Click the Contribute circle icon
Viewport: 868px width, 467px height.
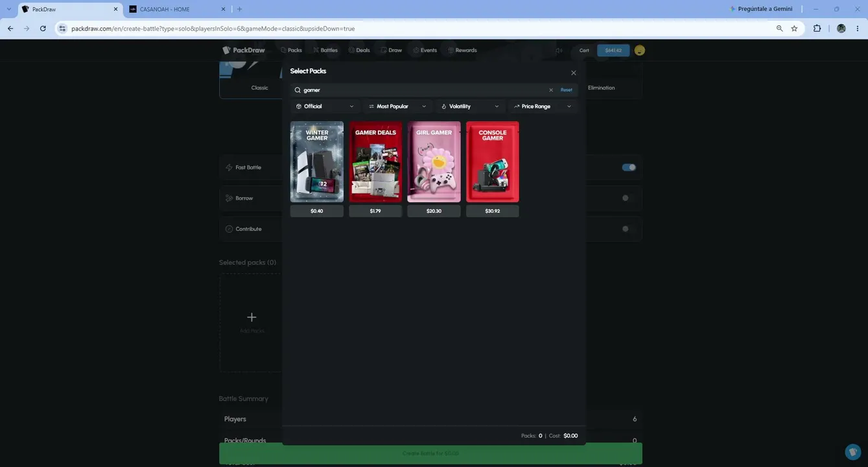[x=229, y=229]
